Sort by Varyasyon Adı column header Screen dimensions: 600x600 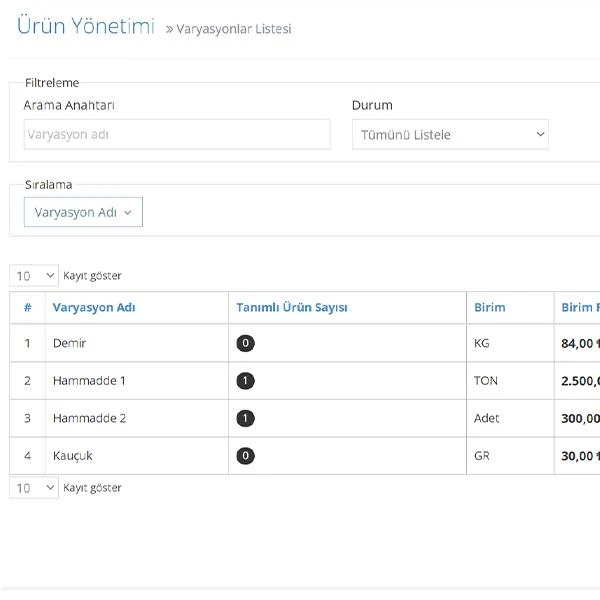click(94, 307)
